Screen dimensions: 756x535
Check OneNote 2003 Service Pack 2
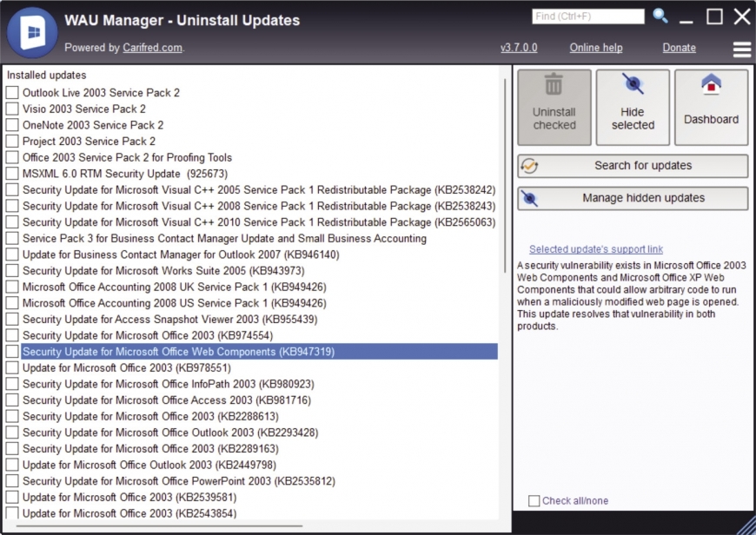click(12, 125)
